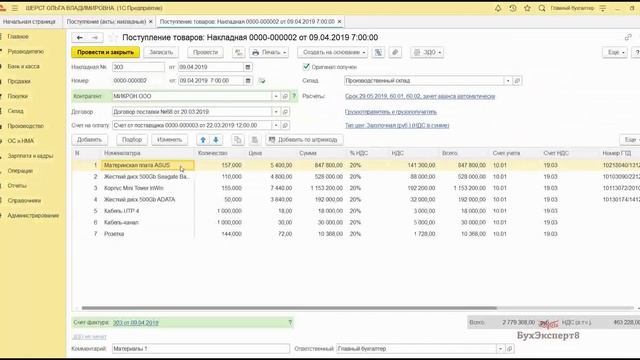Show document postings Дт/Кт icon
Screen dimensions: 640x360
(238, 52)
